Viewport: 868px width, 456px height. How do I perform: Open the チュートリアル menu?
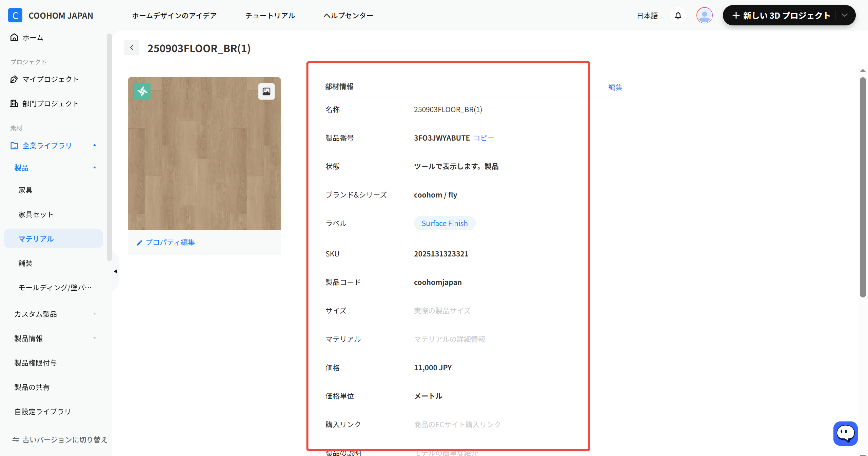click(270, 16)
